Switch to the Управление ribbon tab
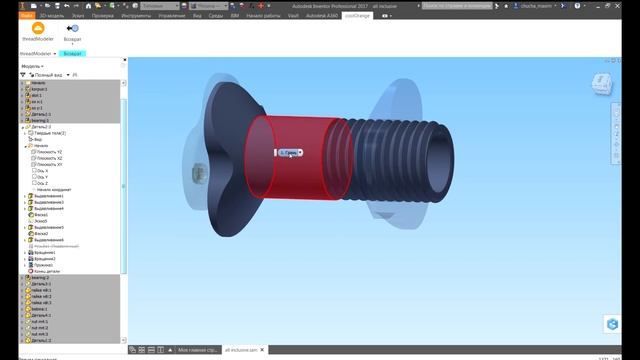640x360 pixels. point(172,16)
